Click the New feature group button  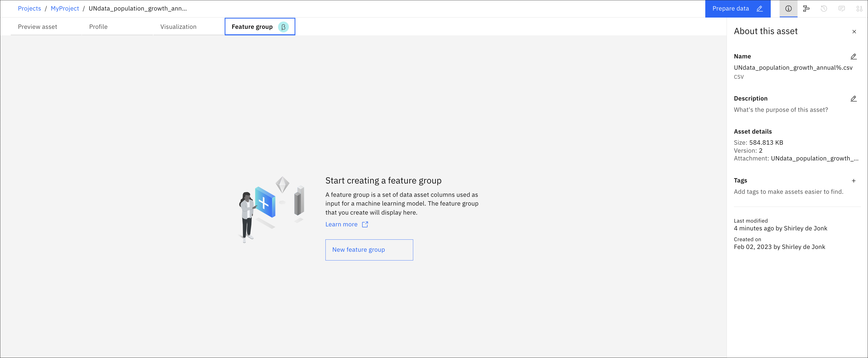tap(369, 250)
